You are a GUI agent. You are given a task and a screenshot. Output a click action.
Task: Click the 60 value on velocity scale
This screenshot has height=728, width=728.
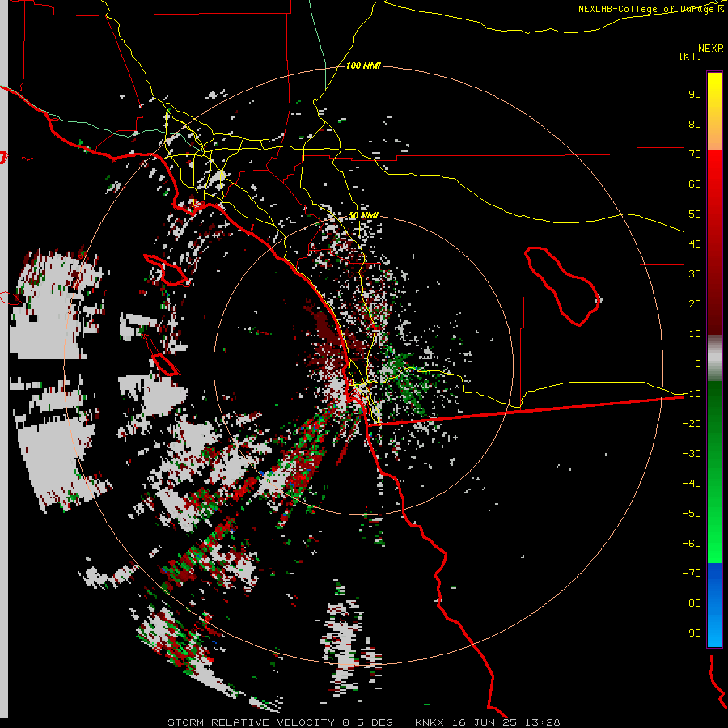(695, 184)
